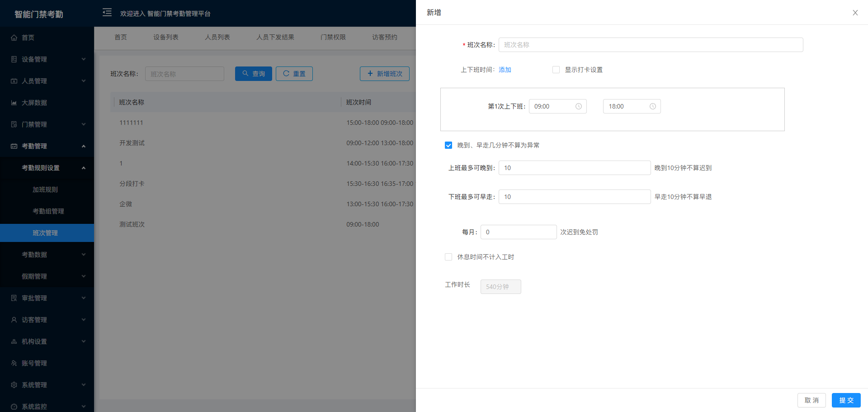868x412 pixels.
Task: Click the 下班最多可早走 input field
Action: 575,197
